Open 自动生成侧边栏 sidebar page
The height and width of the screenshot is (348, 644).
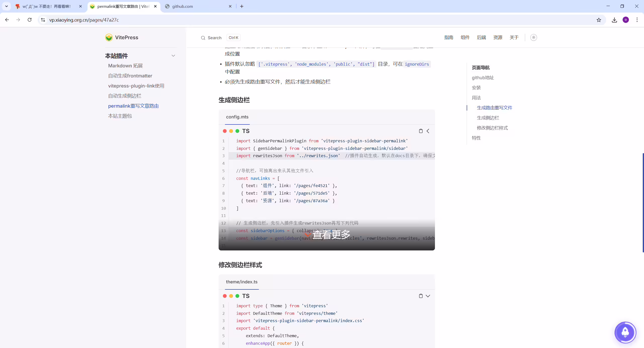click(x=125, y=96)
